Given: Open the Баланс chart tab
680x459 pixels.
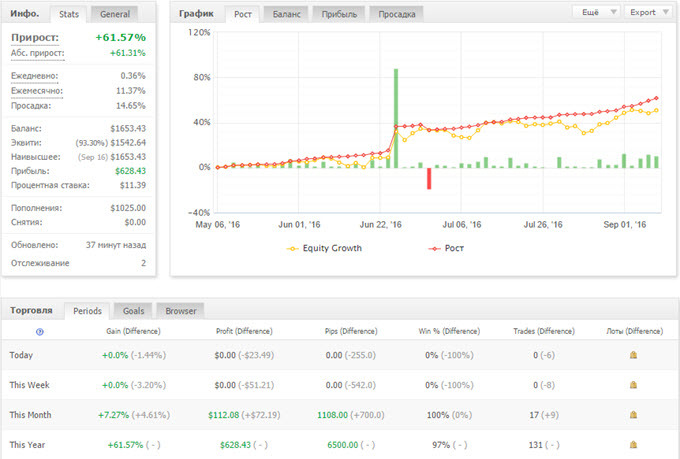Looking at the screenshot, I should 286,14.
